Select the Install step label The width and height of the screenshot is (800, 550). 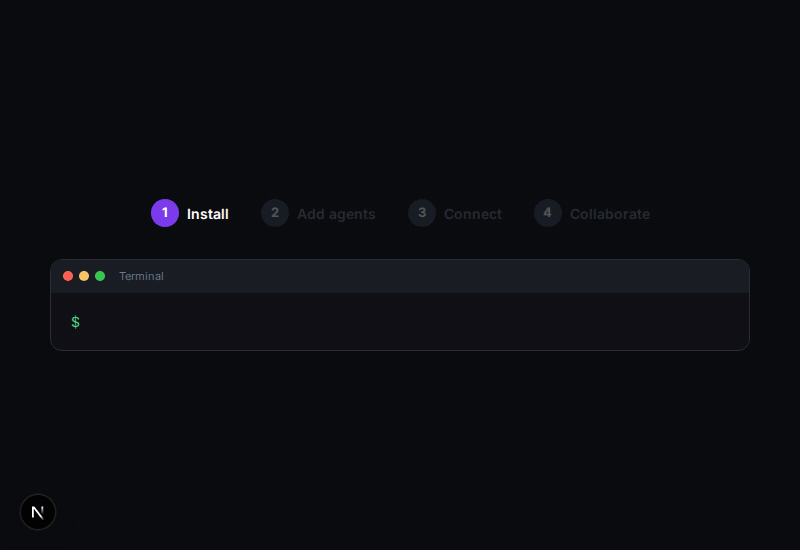pos(208,214)
